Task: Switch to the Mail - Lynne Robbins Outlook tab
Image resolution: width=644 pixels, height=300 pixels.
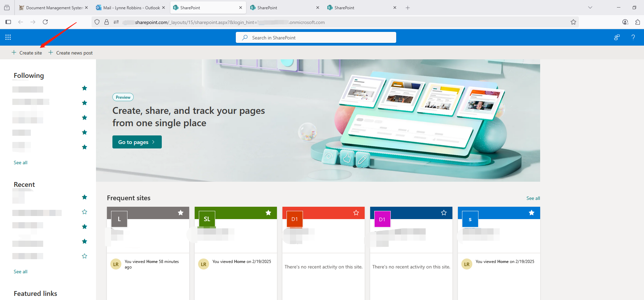Action: pos(131,8)
